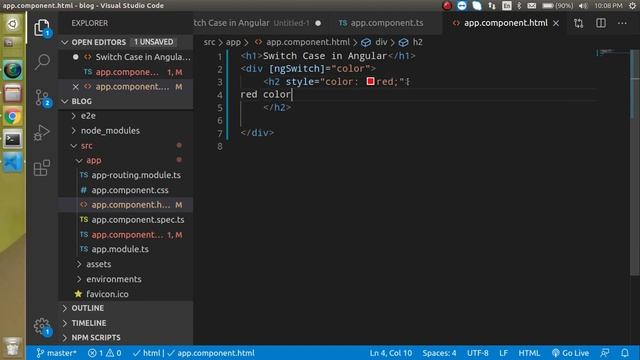This screenshot has width=640, height=360.
Task: Click the volume icon in system tray
Action: [583, 6]
